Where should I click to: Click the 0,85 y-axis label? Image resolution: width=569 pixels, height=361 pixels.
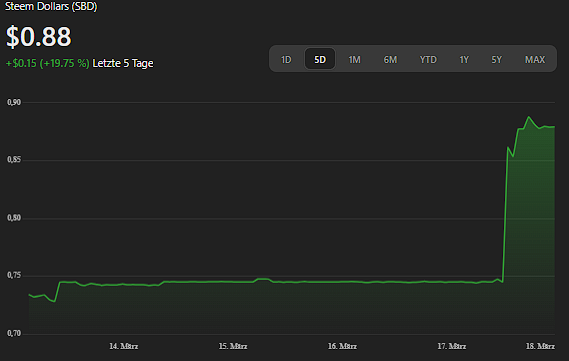click(14, 160)
